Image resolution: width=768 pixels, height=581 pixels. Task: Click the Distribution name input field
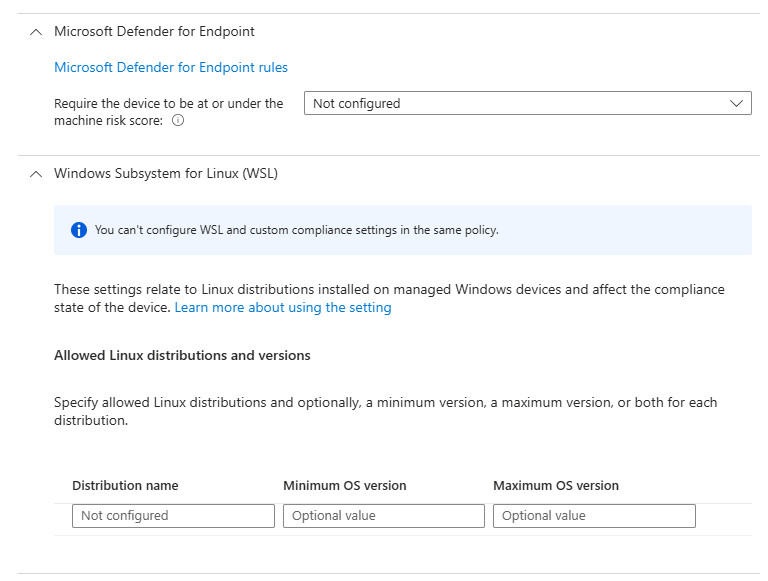173,516
